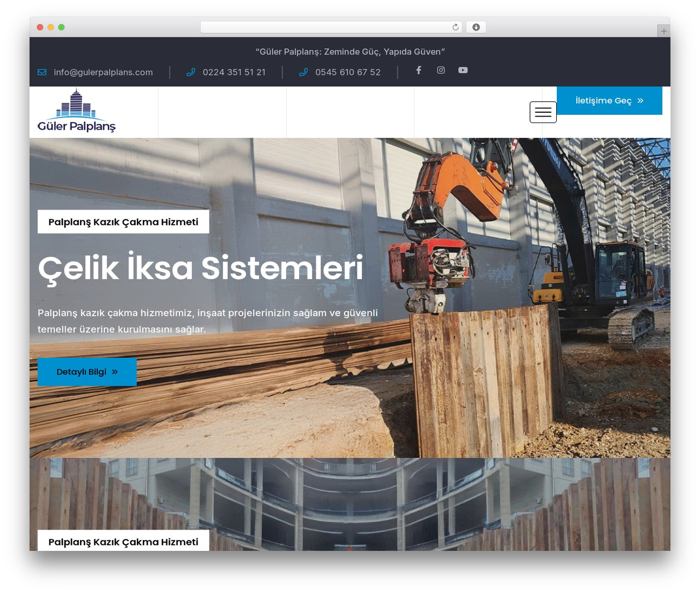700x593 pixels.
Task: Open the YouTube social icon
Action: pyautogui.click(x=463, y=70)
